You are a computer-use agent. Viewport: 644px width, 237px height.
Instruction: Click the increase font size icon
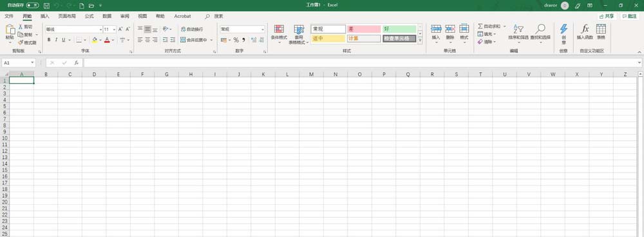click(x=120, y=29)
